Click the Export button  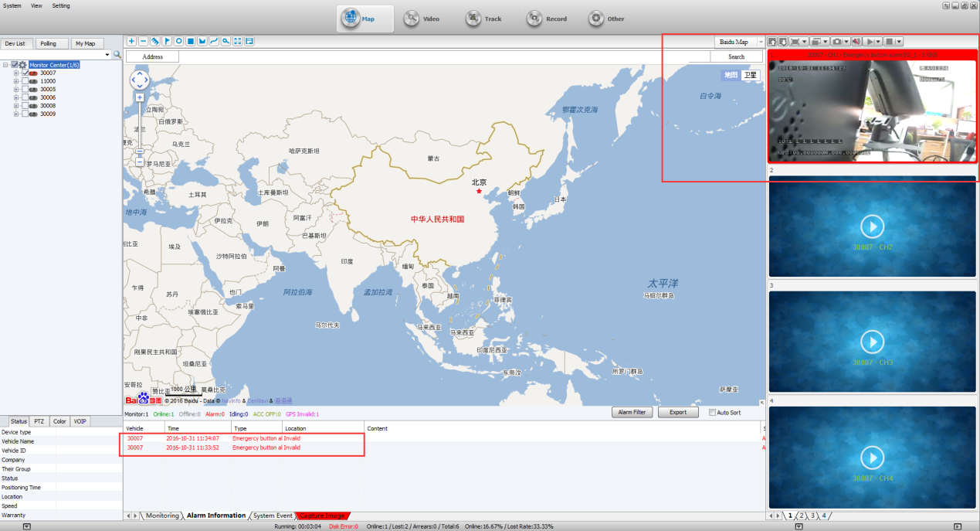point(678,413)
